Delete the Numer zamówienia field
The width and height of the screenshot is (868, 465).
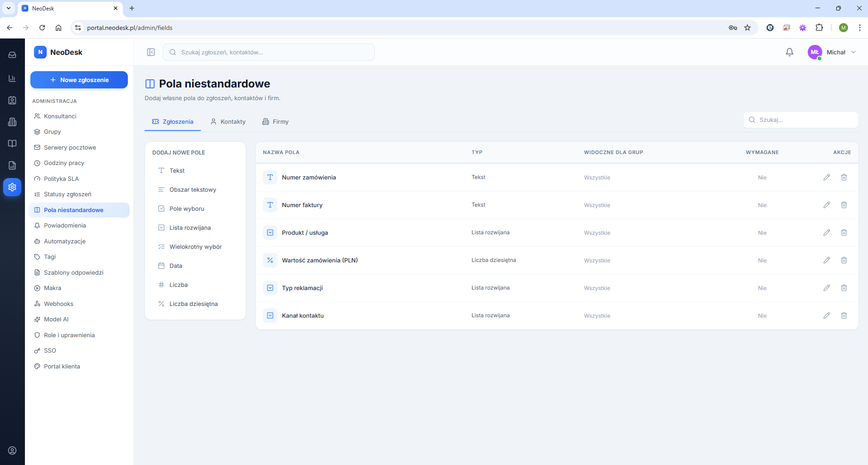click(844, 177)
